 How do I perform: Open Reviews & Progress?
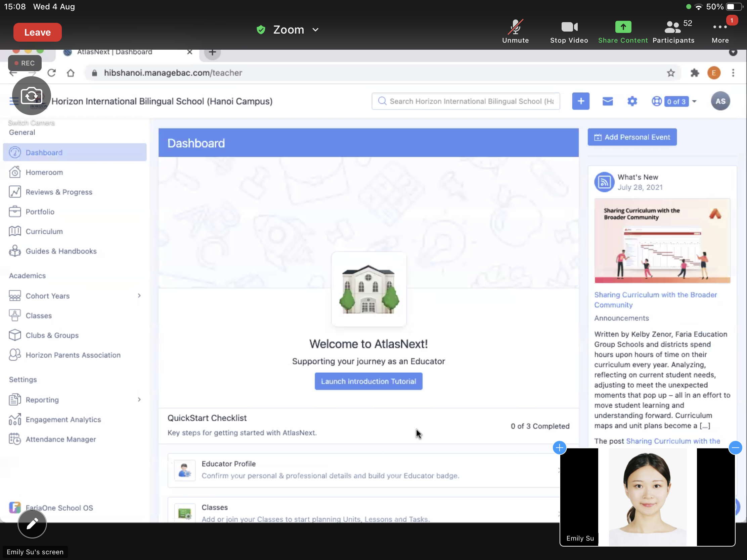point(75,192)
